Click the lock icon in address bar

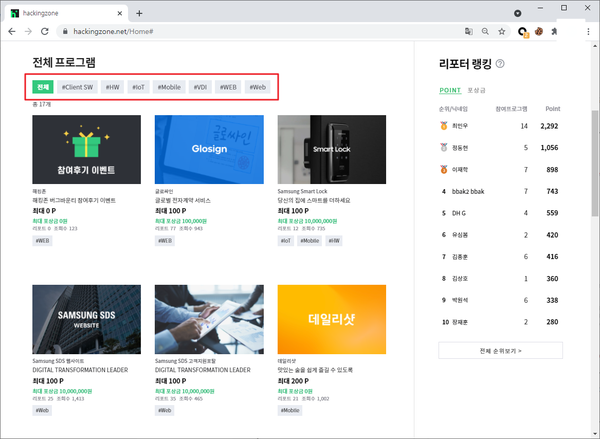click(x=65, y=31)
